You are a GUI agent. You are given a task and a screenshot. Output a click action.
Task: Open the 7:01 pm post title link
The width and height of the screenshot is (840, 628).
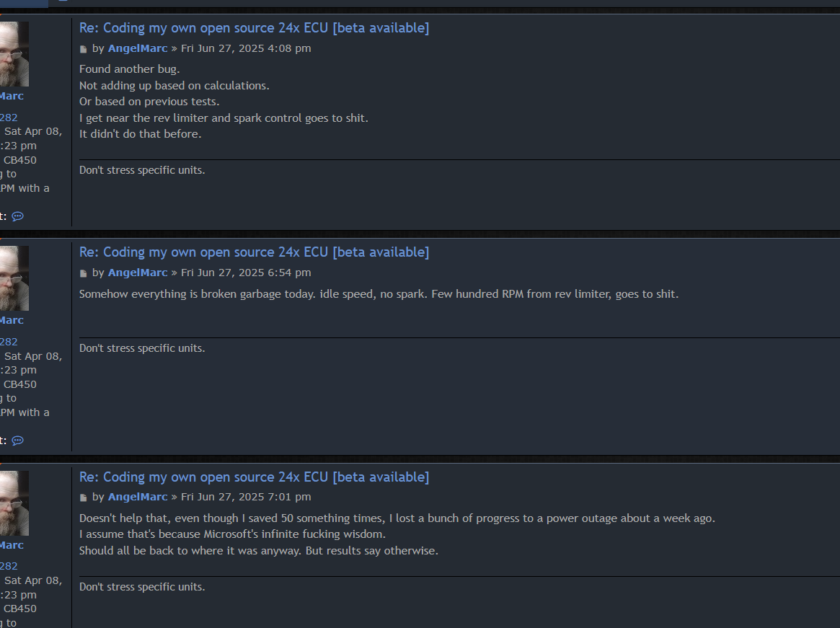click(254, 477)
